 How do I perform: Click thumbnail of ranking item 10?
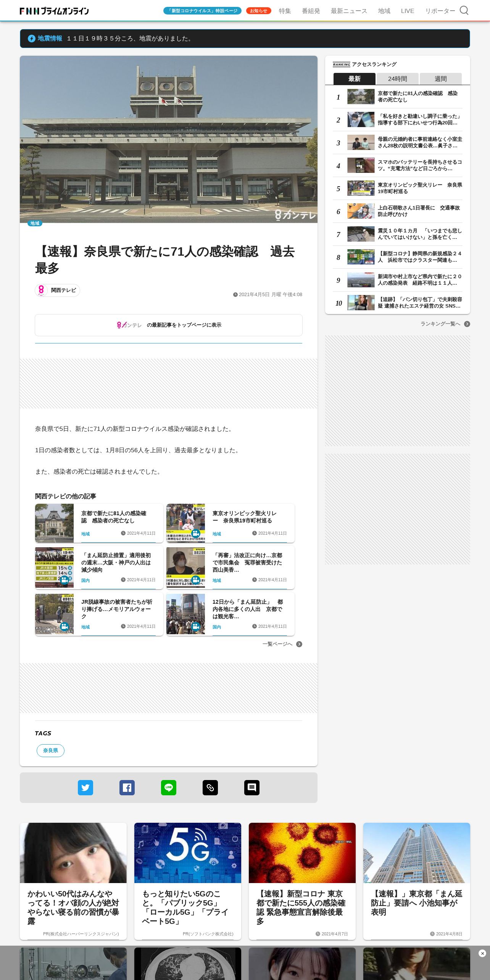(x=361, y=303)
